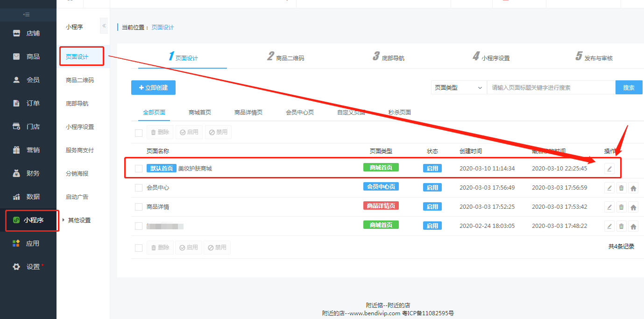Filter pages by the 商品详情页 tab

click(x=248, y=113)
